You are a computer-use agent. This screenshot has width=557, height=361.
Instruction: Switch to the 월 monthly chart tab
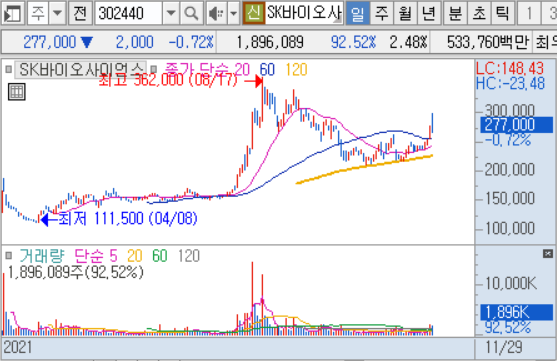click(x=405, y=14)
